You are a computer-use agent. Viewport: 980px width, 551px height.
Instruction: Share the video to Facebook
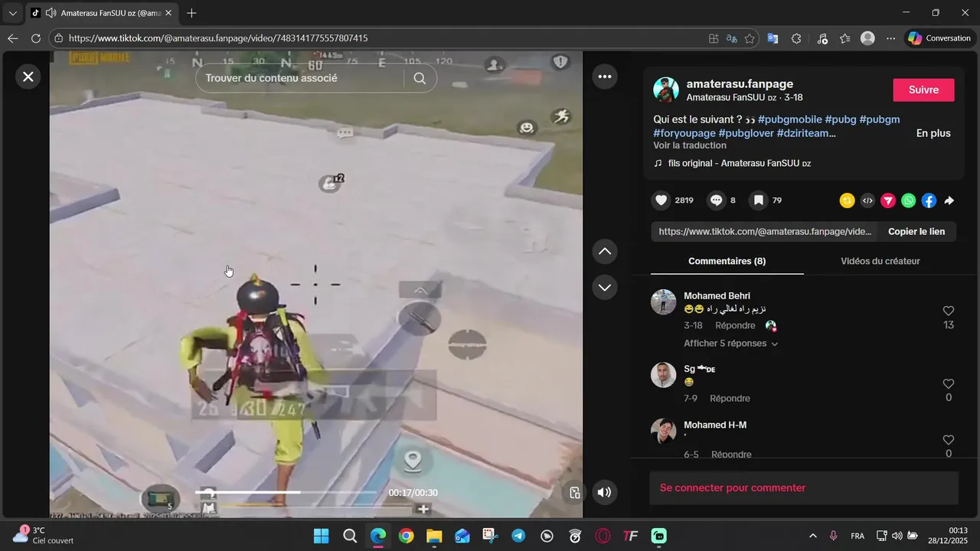(929, 201)
